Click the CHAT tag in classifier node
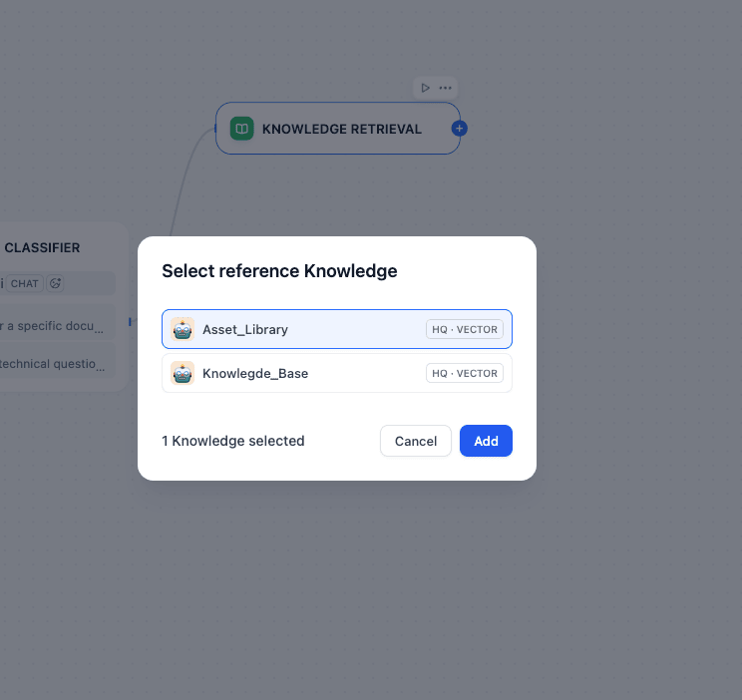Screen dimensions: 742x700 (x=25, y=283)
